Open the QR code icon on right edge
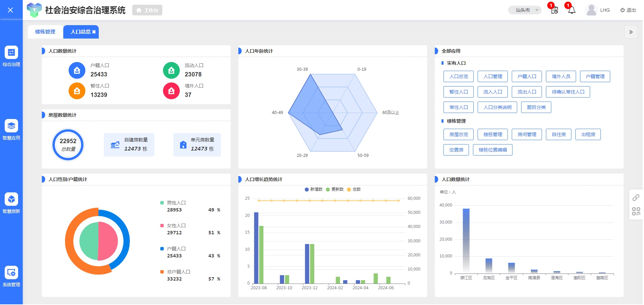 tap(636, 211)
